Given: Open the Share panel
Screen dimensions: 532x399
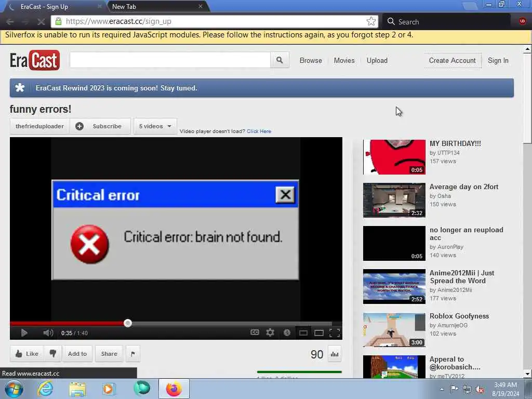Looking at the screenshot, I should pos(109,354).
